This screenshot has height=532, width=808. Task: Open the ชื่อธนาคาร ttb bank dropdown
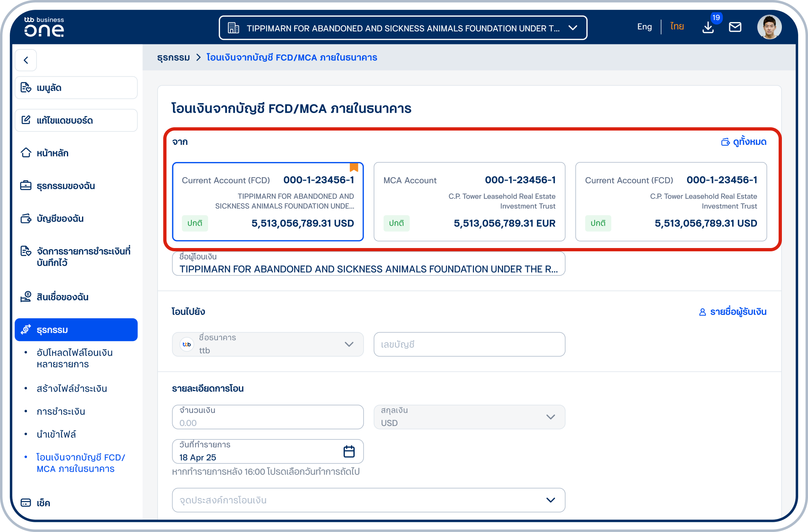click(268, 344)
